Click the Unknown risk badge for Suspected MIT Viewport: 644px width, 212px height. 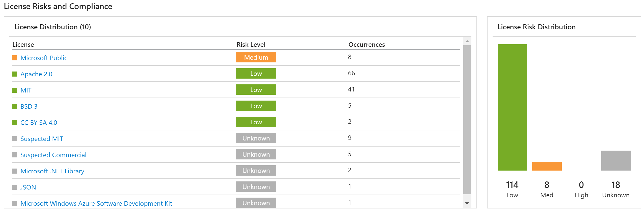tap(256, 138)
